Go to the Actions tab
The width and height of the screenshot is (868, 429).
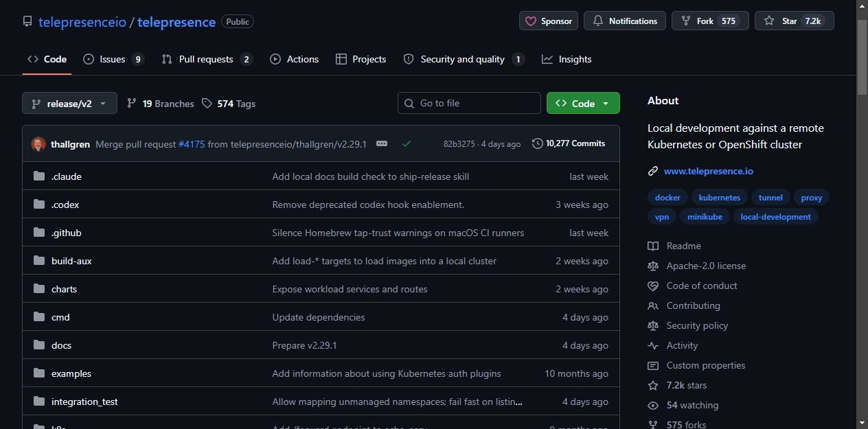294,59
